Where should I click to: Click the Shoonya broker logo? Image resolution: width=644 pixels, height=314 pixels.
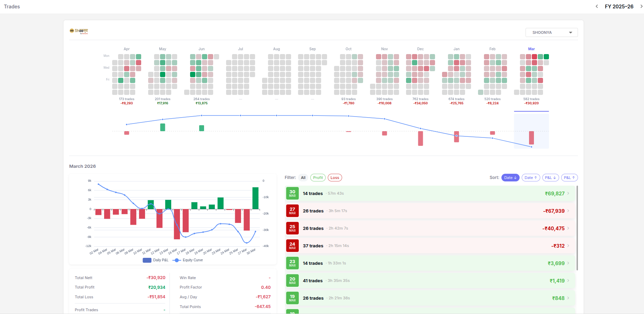click(79, 31)
